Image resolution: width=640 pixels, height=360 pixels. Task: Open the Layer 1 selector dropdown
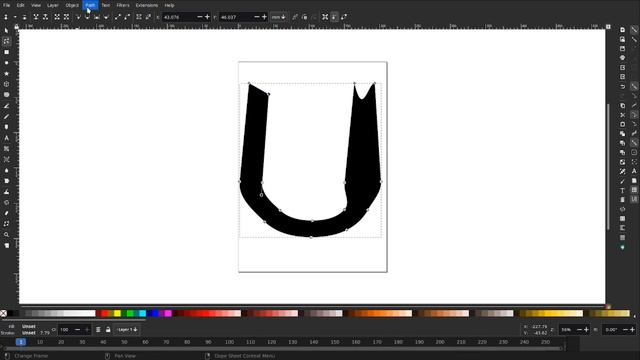127,329
